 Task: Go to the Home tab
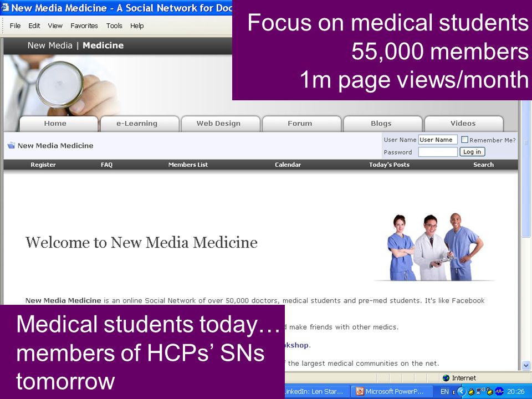click(x=58, y=124)
